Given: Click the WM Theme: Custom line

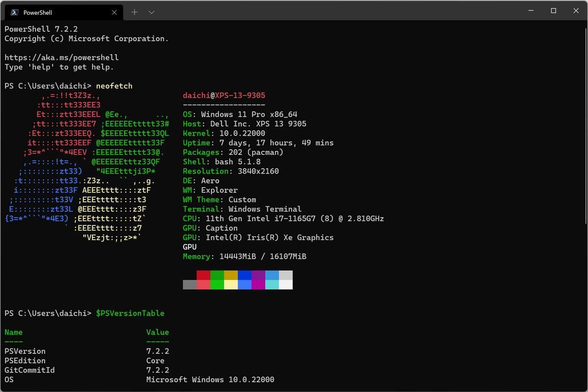Looking at the screenshot, I should tap(220, 199).
